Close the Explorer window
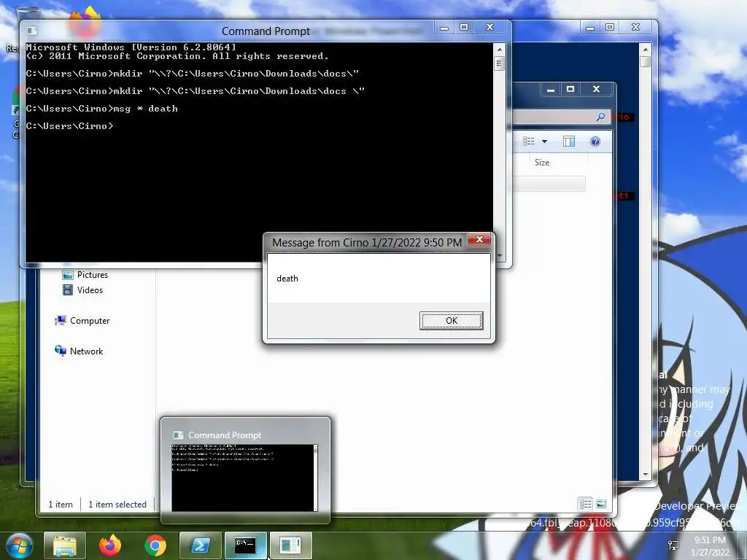 click(596, 90)
